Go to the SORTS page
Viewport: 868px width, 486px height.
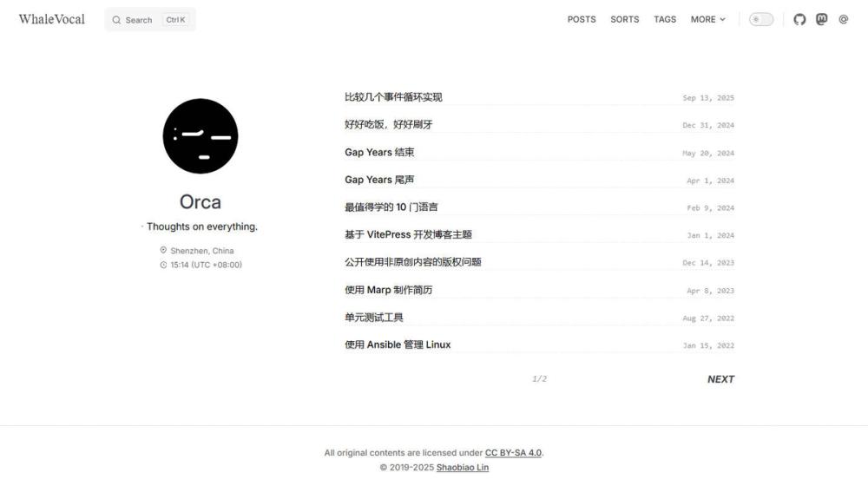(624, 19)
